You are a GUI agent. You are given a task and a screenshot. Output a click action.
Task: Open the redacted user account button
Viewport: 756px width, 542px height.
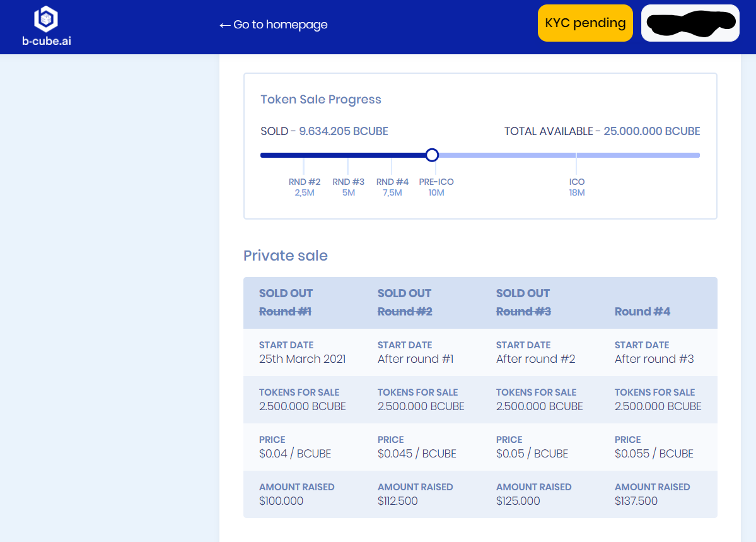tap(690, 23)
